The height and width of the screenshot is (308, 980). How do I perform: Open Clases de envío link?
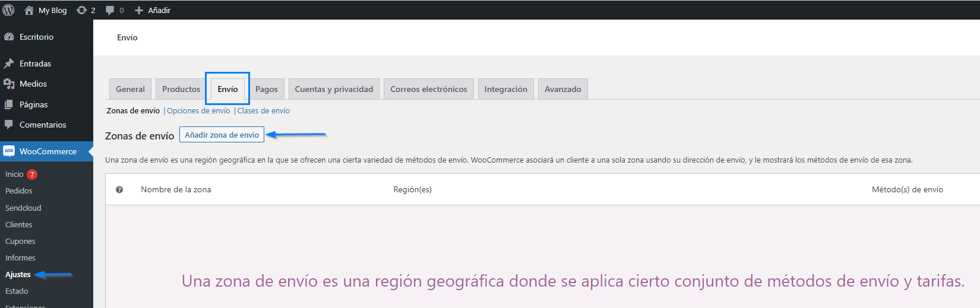tap(264, 111)
